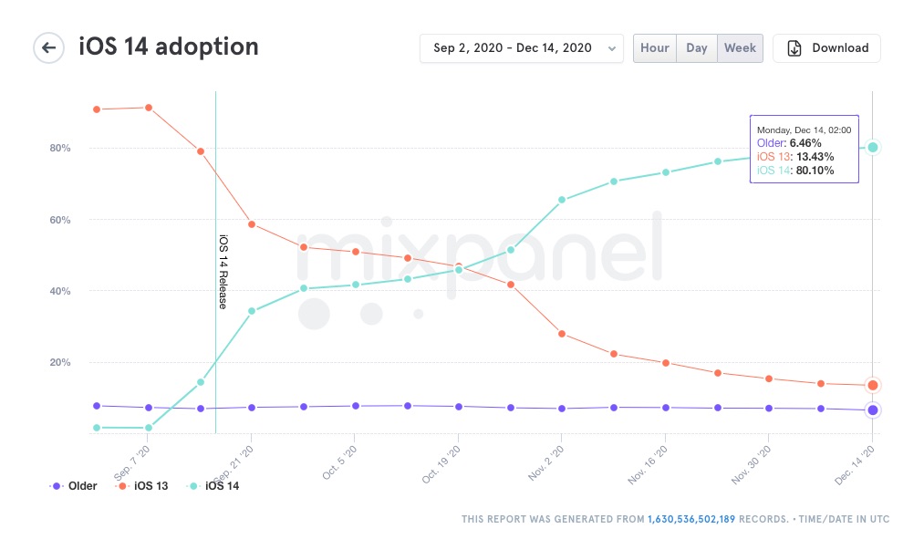Viewport: 924px width, 560px height.
Task: Click the large teal iOS 14 endpoint marker
Action: point(873,147)
